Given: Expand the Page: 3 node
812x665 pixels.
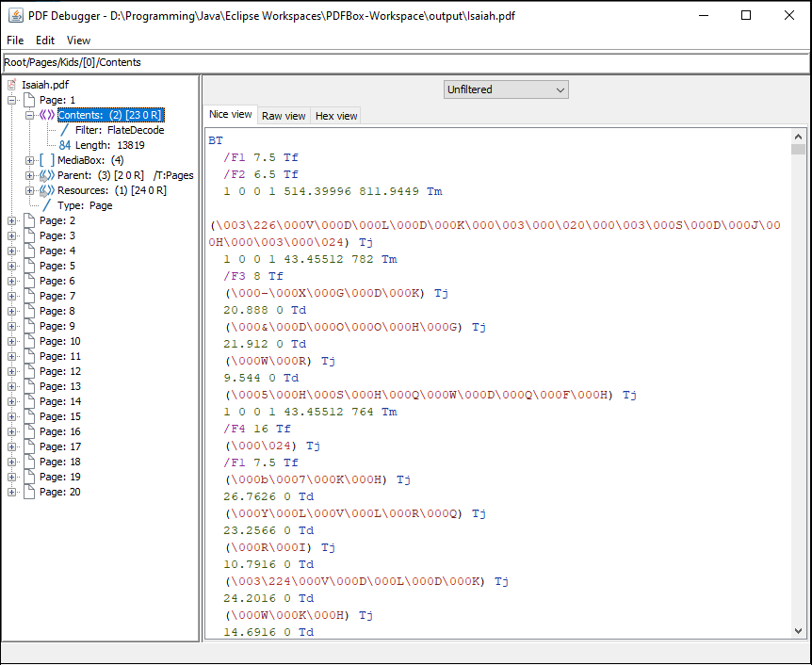Looking at the screenshot, I should click(12, 235).
